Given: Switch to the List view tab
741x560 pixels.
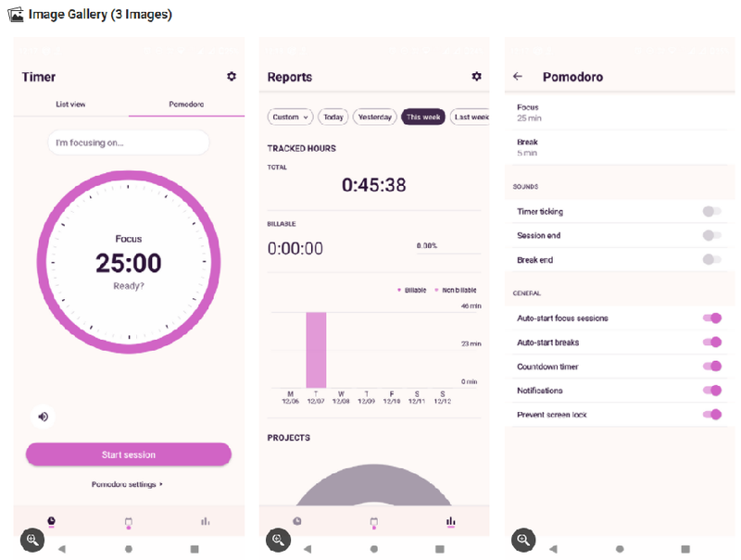Looking at the screenshot, I should [71, 104].
